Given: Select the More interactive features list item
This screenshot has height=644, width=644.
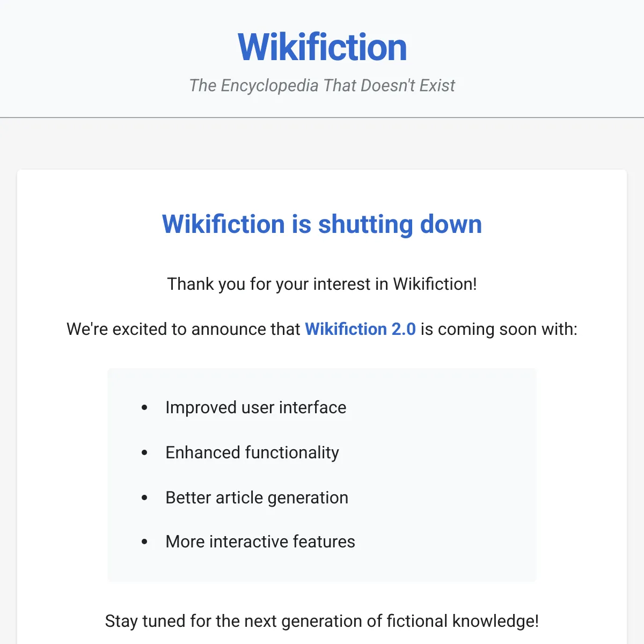Looking at the screenshot, I should (x=260, y=541).
